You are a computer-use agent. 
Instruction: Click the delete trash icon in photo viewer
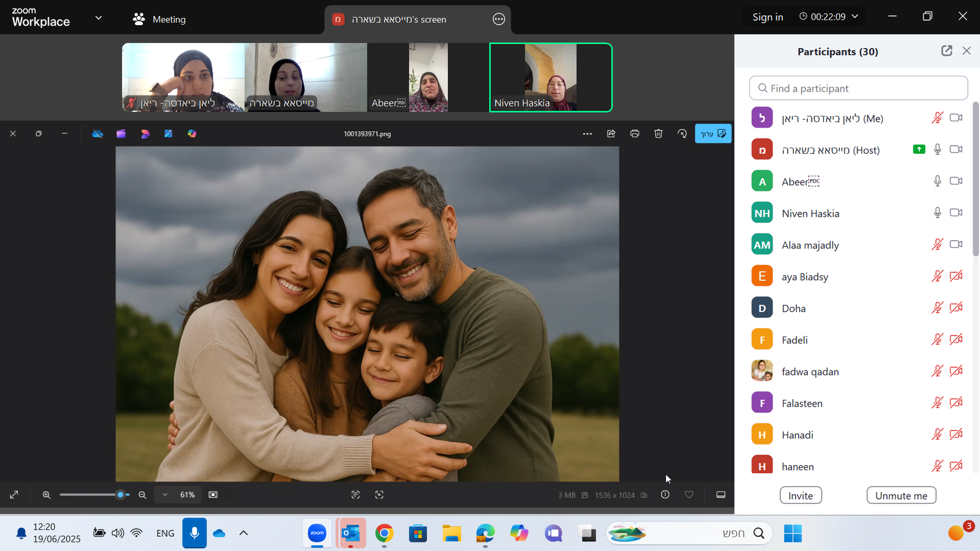[x=658, y=133]
